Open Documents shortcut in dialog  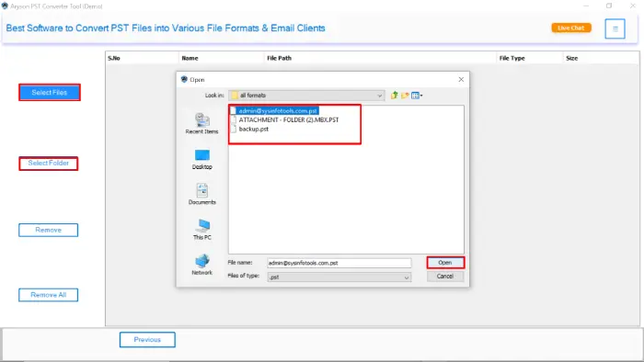[201, 194]
